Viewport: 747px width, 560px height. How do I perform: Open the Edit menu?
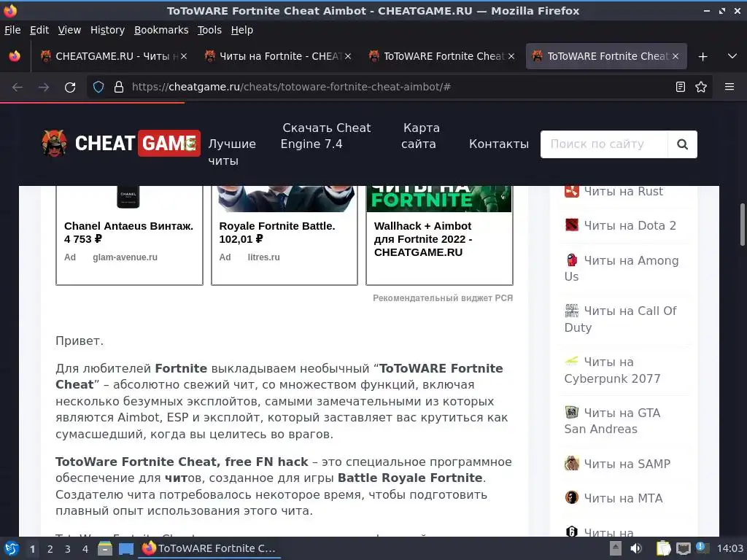coord(39,30)
